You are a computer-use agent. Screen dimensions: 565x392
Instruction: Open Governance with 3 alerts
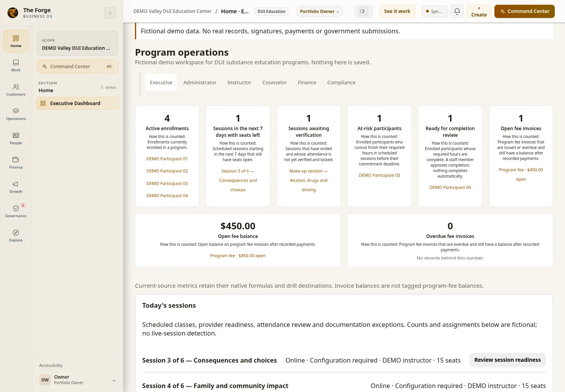click(16, 211)
